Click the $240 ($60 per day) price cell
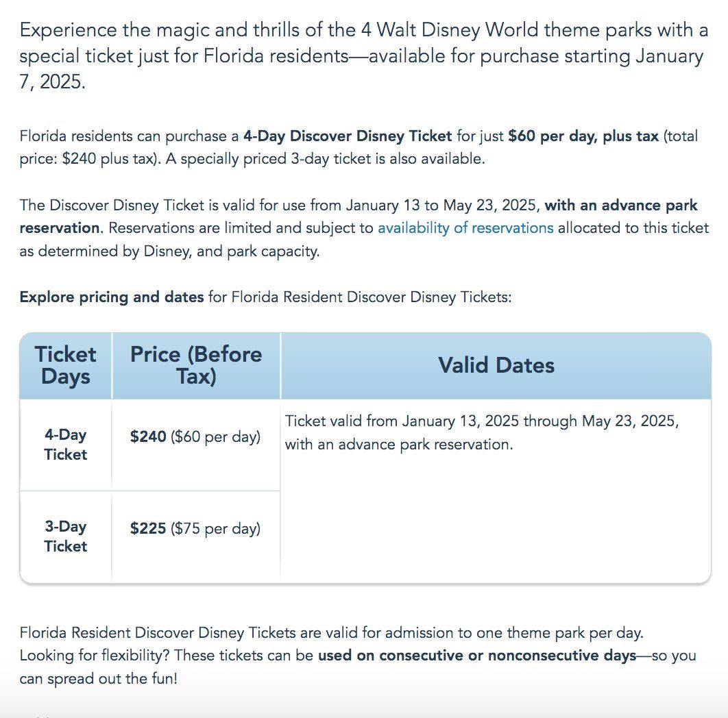Viewport: 728px width, 718px height. click(195, 436)
